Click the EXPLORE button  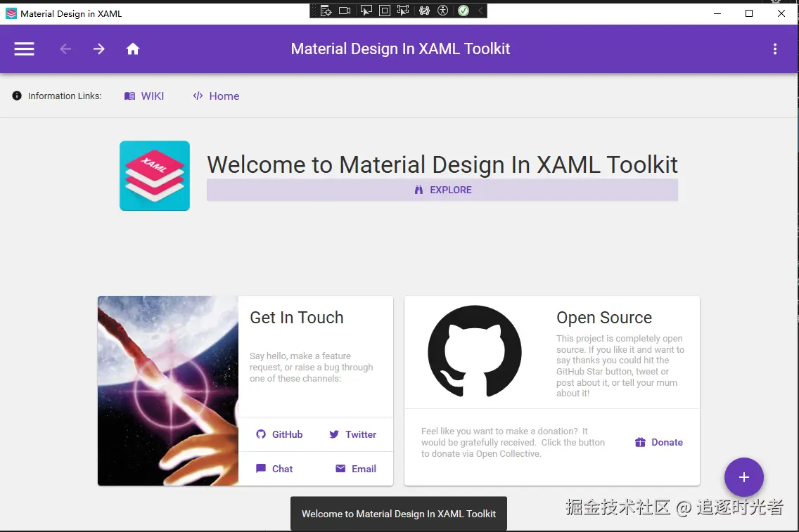[x=442, y=190]
